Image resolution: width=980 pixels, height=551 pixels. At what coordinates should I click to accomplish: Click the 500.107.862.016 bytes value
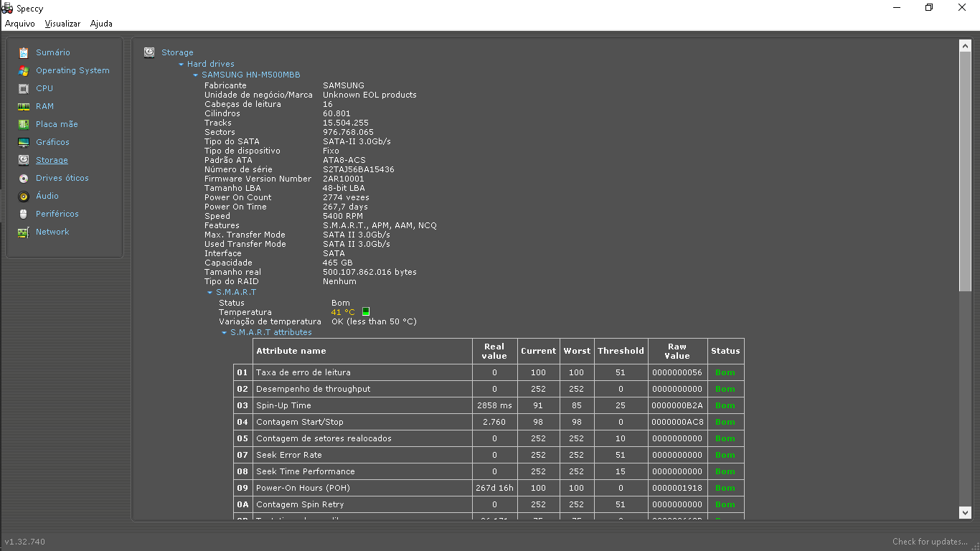369,272
